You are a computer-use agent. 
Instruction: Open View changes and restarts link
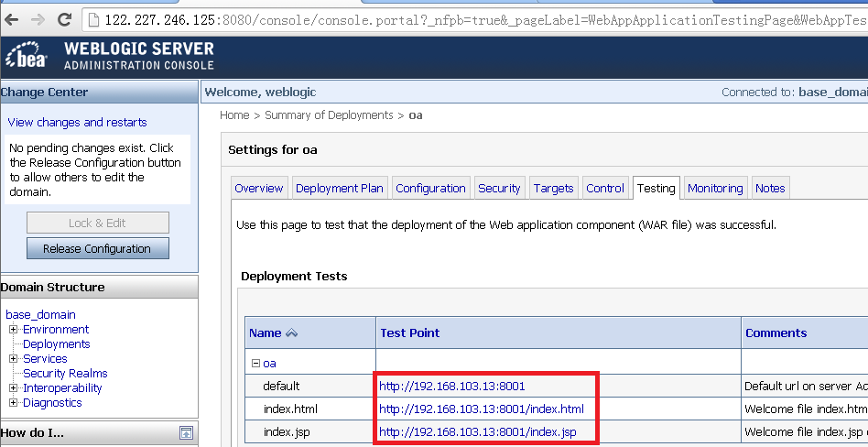click(77, 123)
